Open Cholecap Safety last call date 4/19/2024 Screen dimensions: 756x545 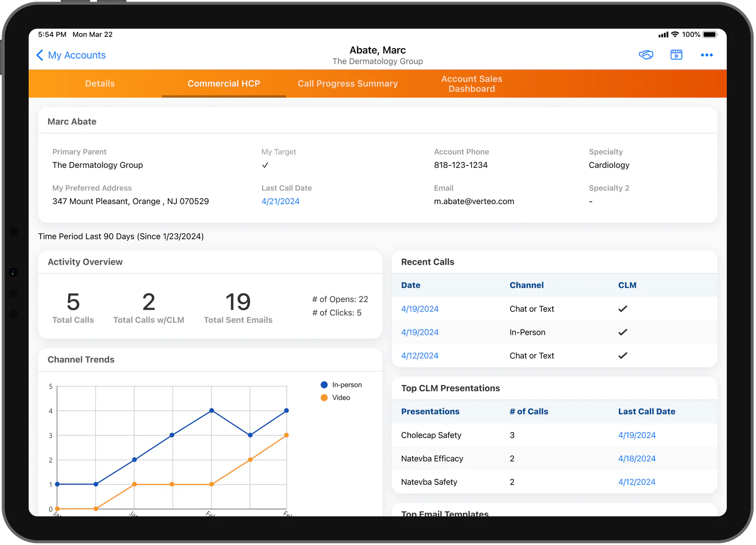point(636,435)
